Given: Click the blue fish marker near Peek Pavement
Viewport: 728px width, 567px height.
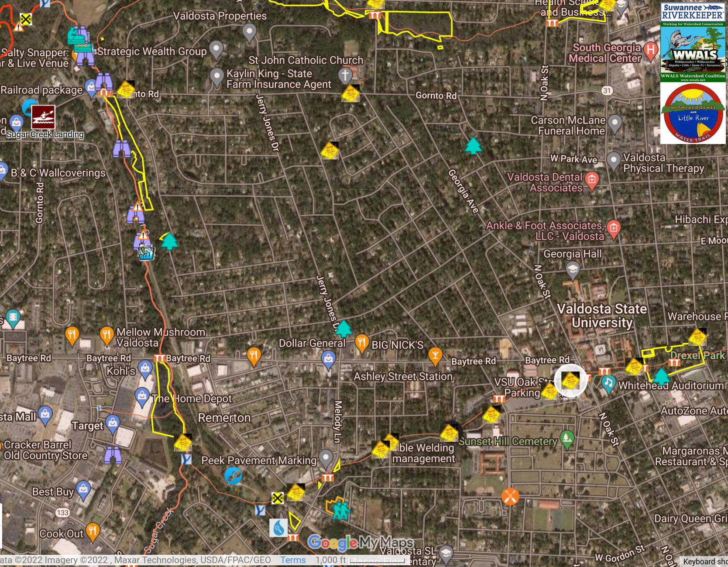Looking at the screenshot, I should coord(234,476).
